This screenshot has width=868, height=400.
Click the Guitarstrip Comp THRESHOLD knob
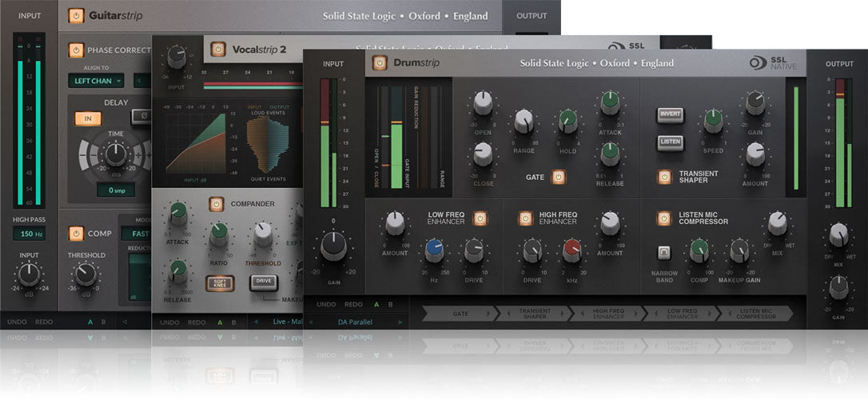click(86, 274)
